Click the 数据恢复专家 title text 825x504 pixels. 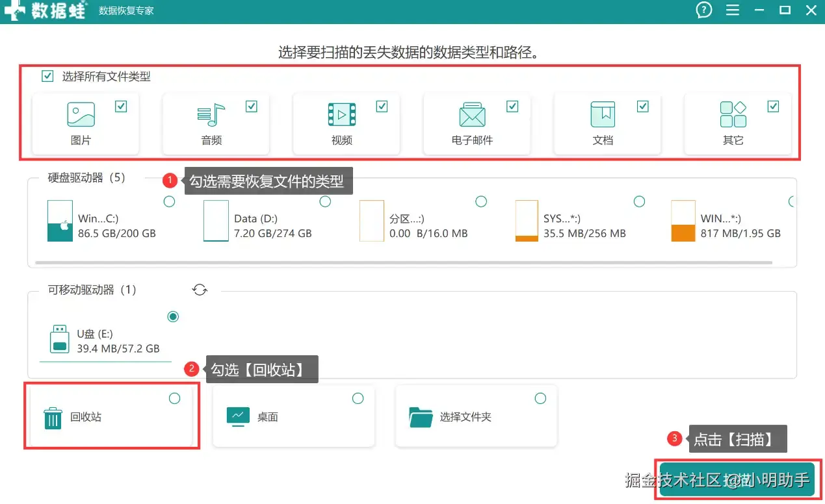(126, 11)
